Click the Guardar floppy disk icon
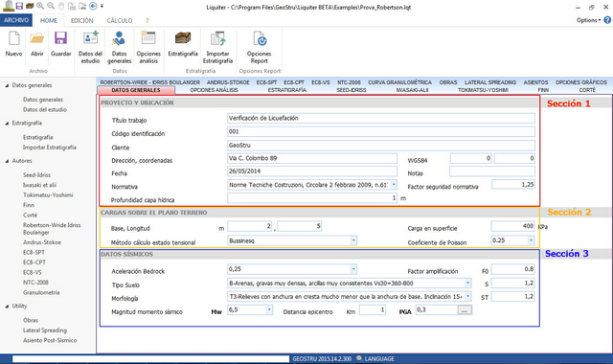 tap(60, 38)
